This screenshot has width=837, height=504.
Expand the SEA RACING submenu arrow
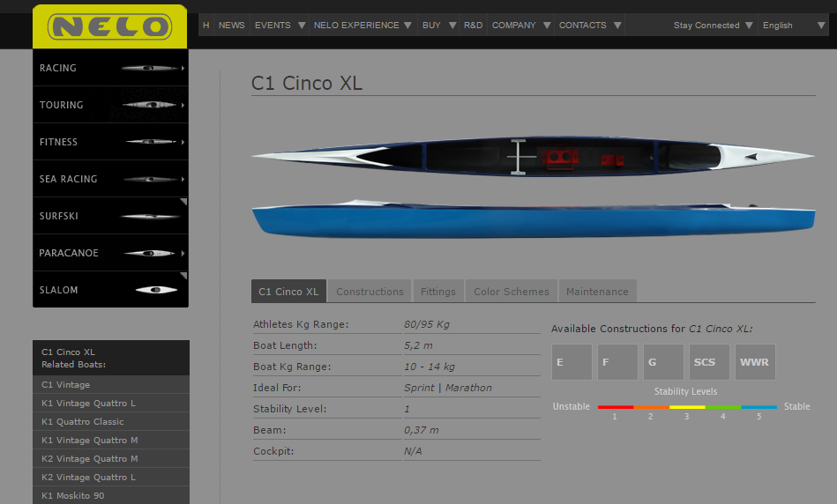click(x=183, y=179)
